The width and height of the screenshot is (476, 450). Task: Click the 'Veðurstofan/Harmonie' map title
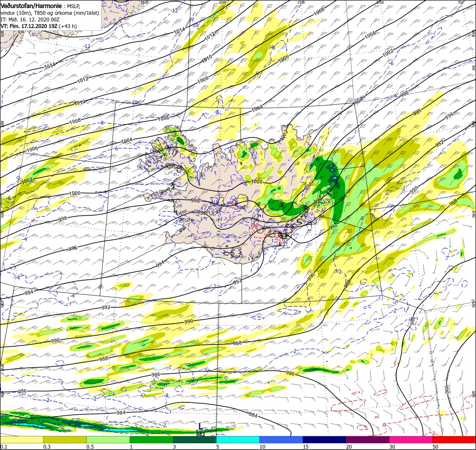pos(31,6)
